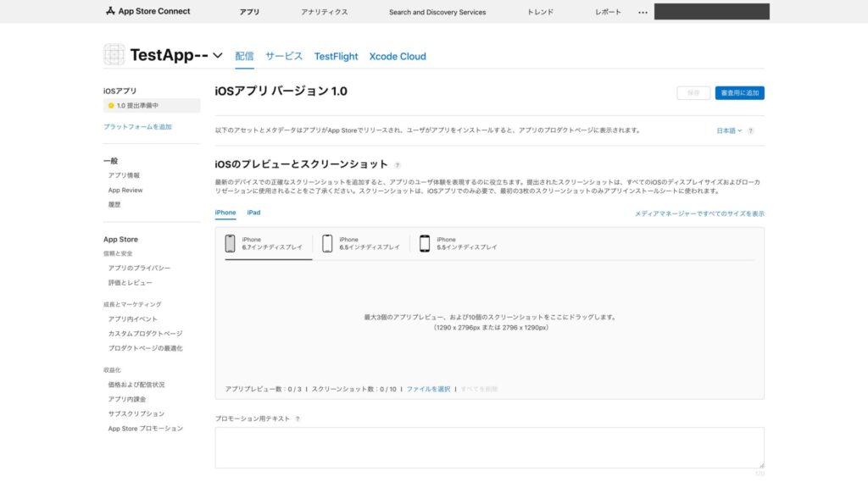Click プラットフォームを追加 link

[137, 127]
